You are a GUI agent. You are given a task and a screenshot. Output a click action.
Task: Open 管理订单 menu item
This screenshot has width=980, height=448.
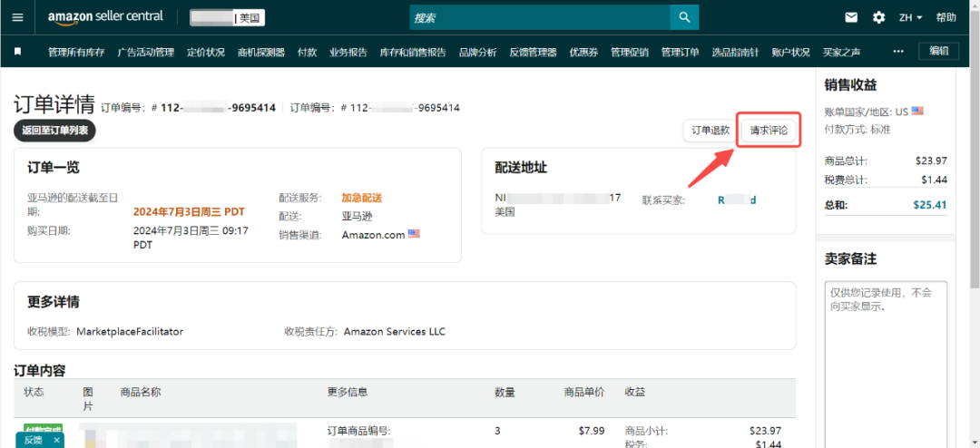(680, 52)
